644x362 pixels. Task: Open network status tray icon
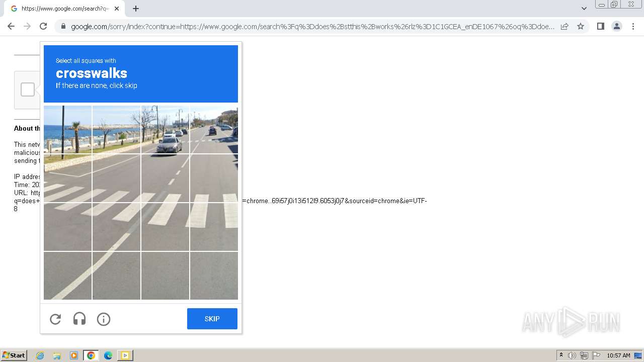point(584,355)
